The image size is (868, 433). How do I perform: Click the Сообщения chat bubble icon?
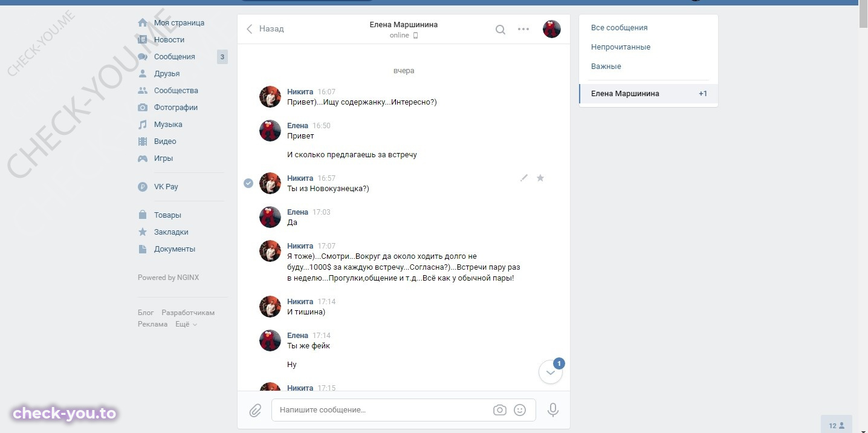coord(143,57)
